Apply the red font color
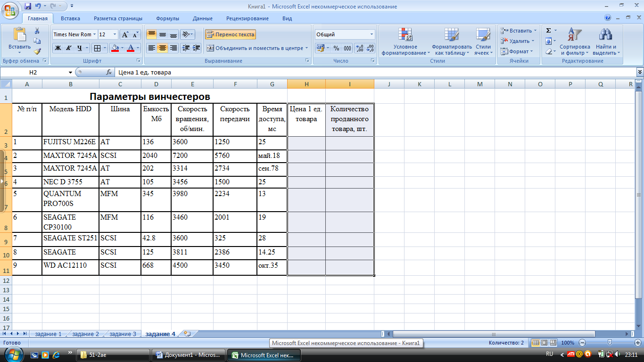Image resolution: width=644 pixels, height=362 pixels. click(131, 48)
